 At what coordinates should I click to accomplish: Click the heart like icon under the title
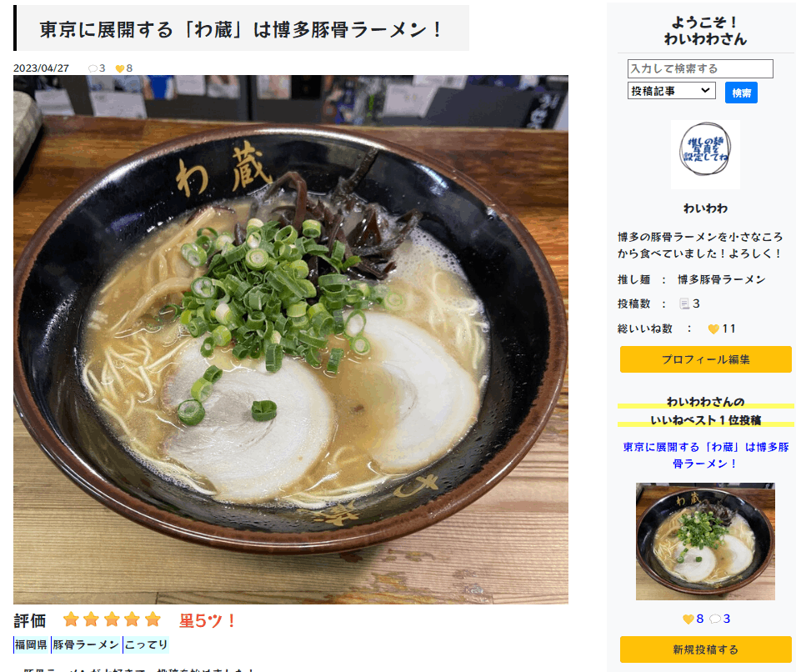coord(120,68)
